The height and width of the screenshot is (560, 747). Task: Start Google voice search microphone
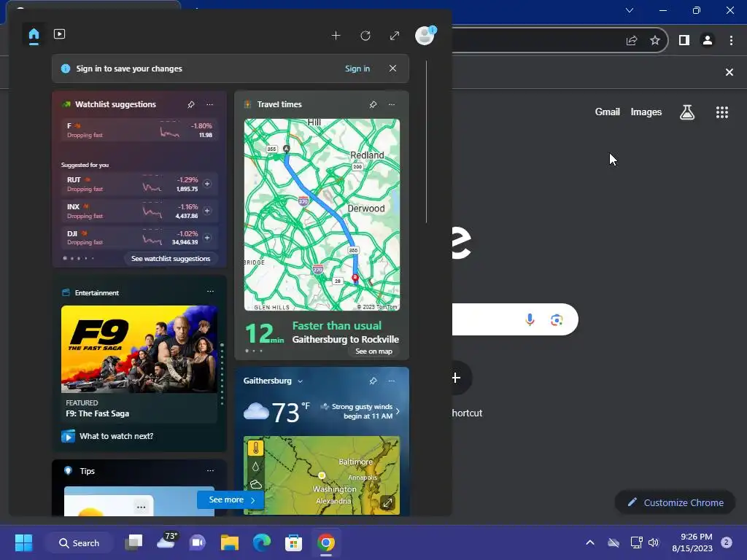click(x=530, y=319)
